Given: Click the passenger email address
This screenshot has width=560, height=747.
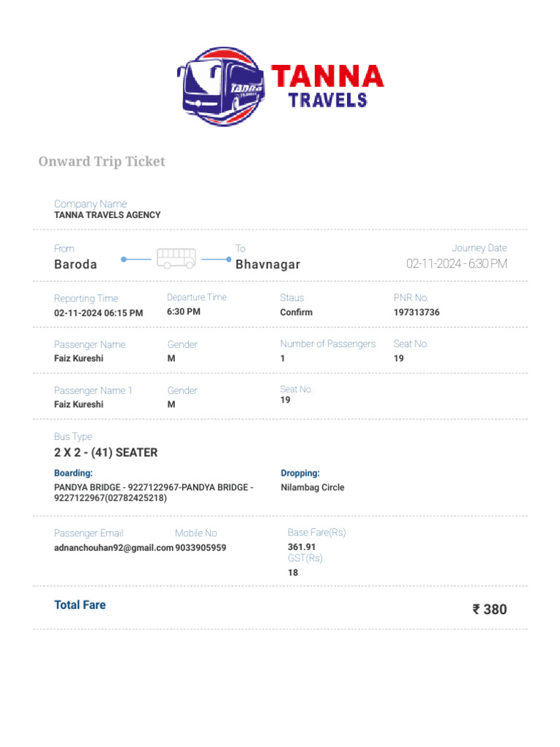Looking at the screenshot, I should 114,548.
